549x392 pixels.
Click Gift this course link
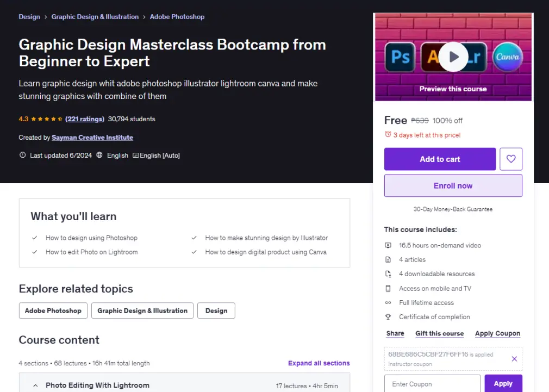(439, 333)
